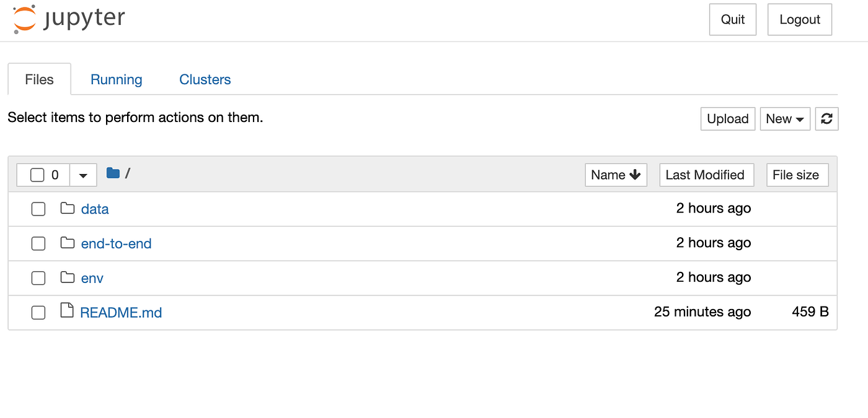Image resolution: width=868 pixels, height=418 pixels.
Task: Refresh the notebook file list
Action: (827, 118)
